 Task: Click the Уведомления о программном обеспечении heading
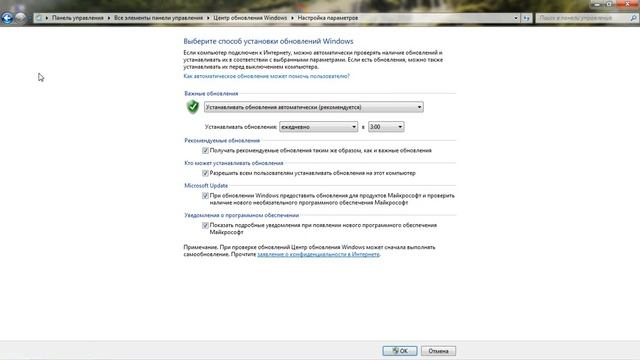(242, 215)
